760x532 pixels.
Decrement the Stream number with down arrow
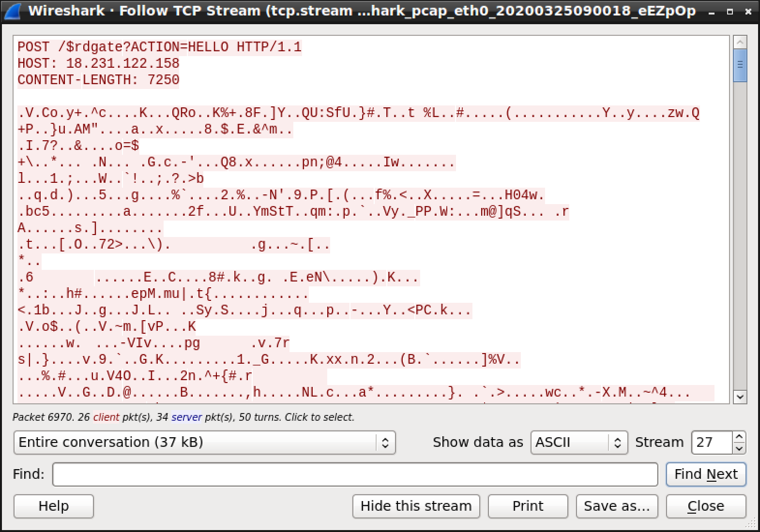(x=738, y=448)
